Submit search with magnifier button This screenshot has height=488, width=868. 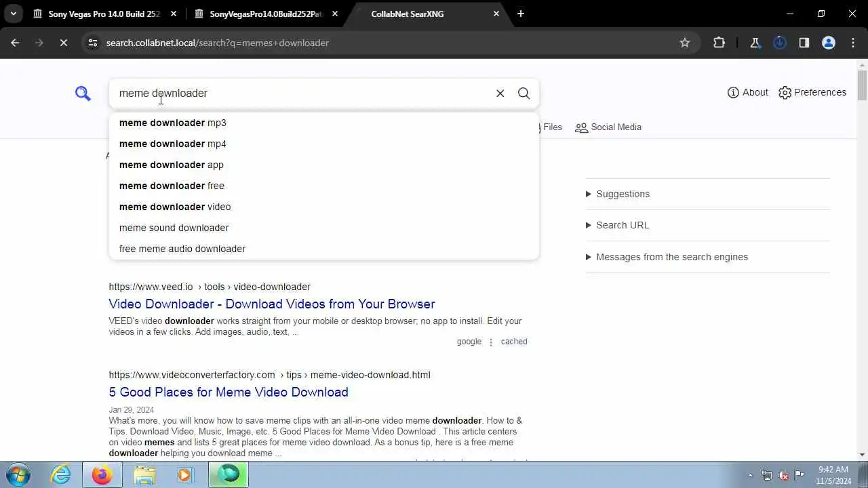pyautogui.click(x=524, y=94)
